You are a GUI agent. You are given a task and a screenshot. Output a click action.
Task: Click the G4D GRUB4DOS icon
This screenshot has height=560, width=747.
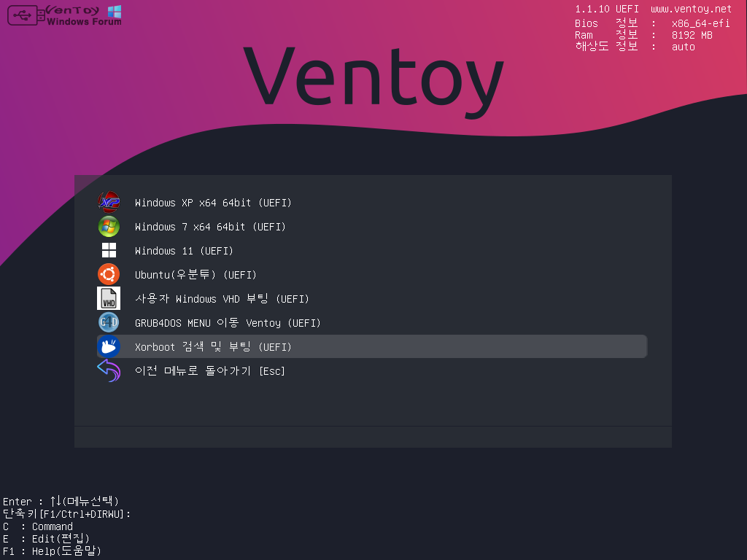(109, 323)
